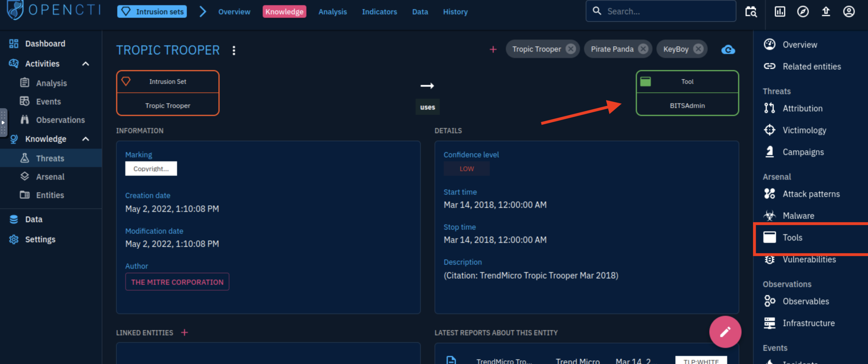The width and height of the screenshot is (868, 364).
Task: Click the Intrusion sets breadcrumb button
Action: point(152,12)
